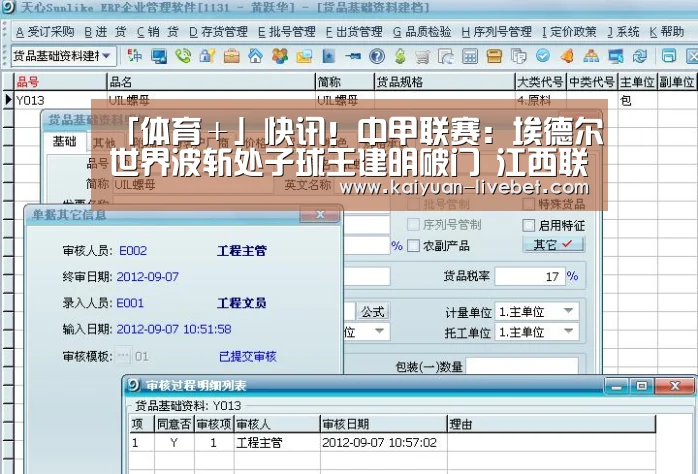Click the organization chart icon
This screenshot has height=474, width=698.
coord(591,56)
